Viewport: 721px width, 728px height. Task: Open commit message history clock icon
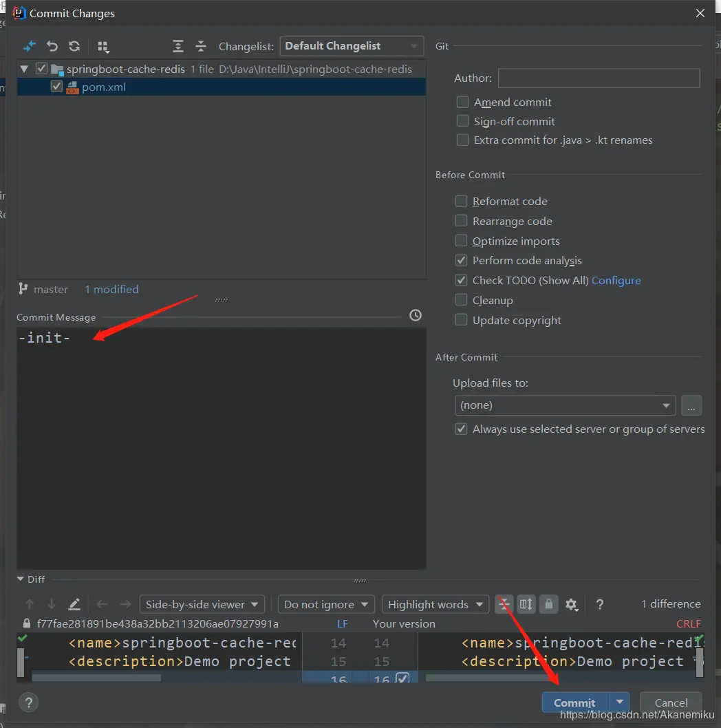(x=416, y=315)
